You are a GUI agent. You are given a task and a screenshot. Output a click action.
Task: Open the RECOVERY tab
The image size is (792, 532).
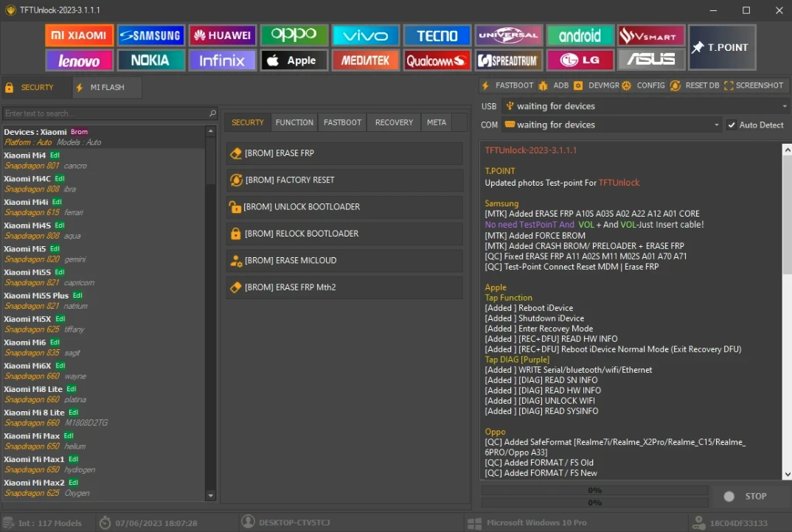point(394,122)
